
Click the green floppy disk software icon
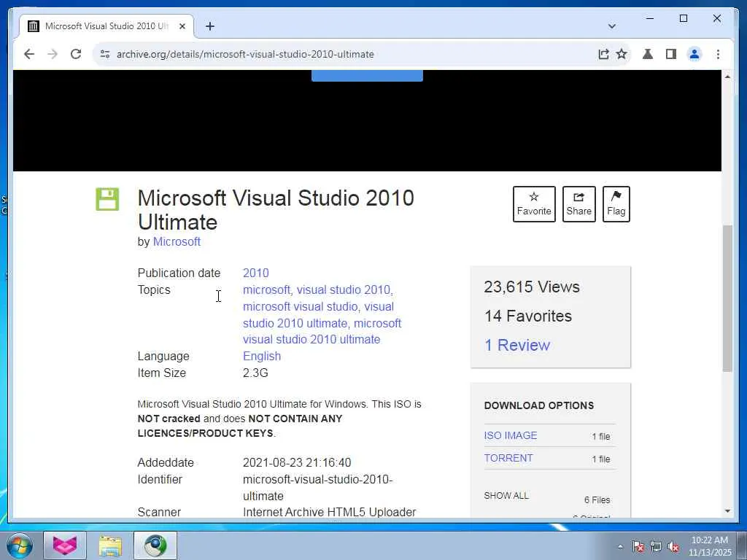point(107,199)
